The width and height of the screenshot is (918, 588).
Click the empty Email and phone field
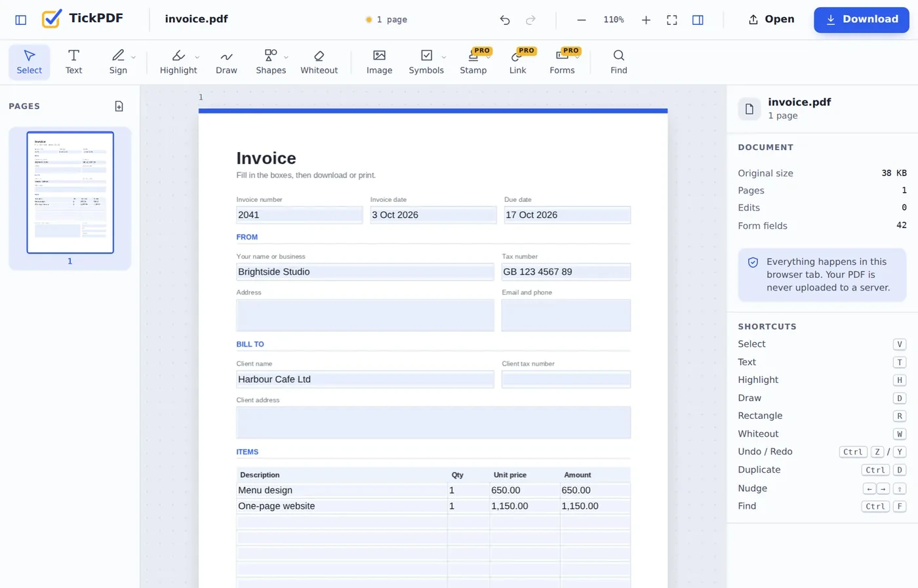(x=566, y=315)
